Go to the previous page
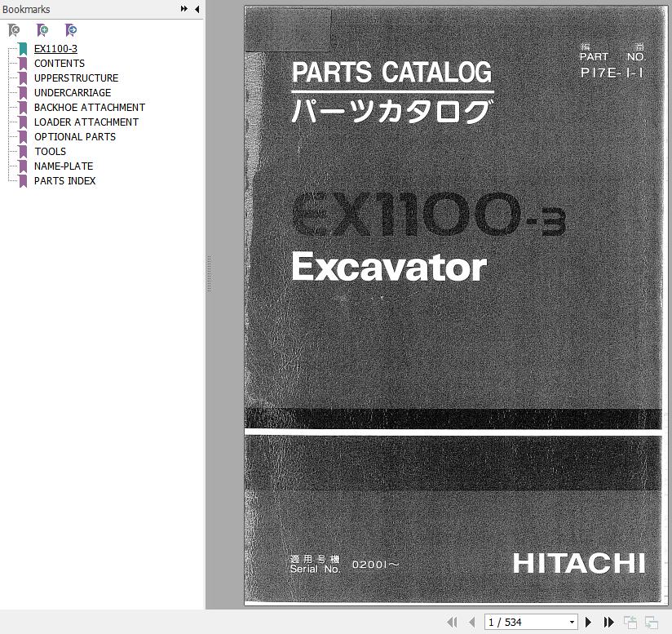The image size is (672, 634). coord(472,622)
